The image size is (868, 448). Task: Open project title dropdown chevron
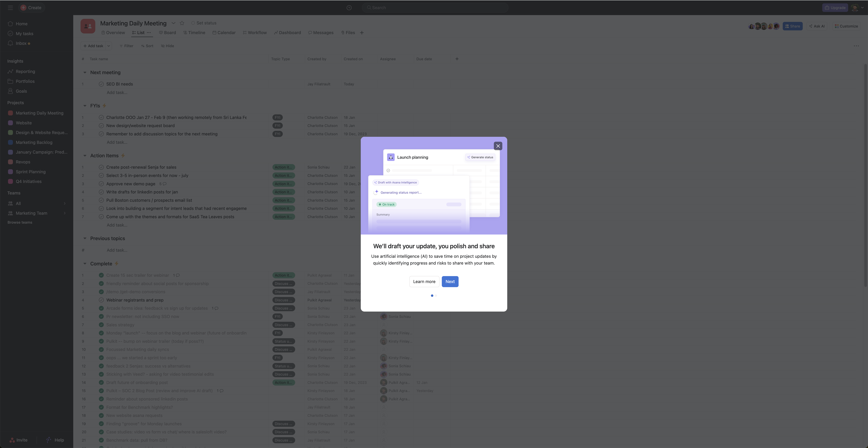coord(173,23)
